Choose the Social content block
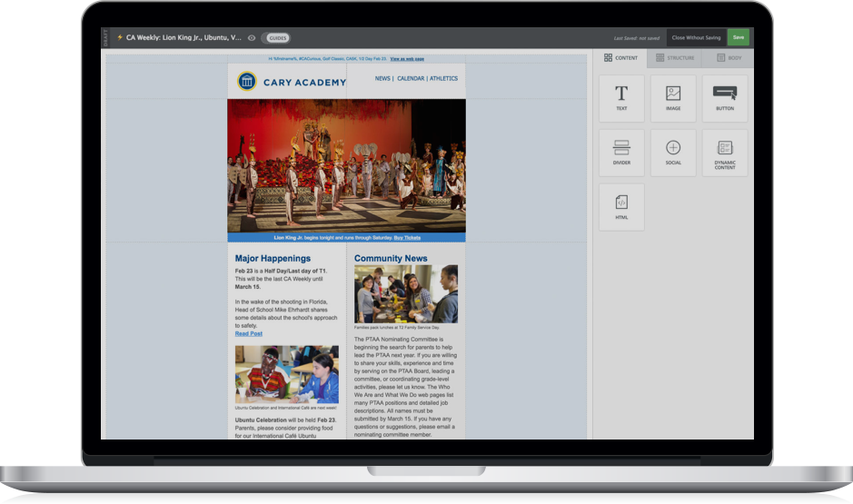This screenshot has height=504, width=853. coord(673,152)
